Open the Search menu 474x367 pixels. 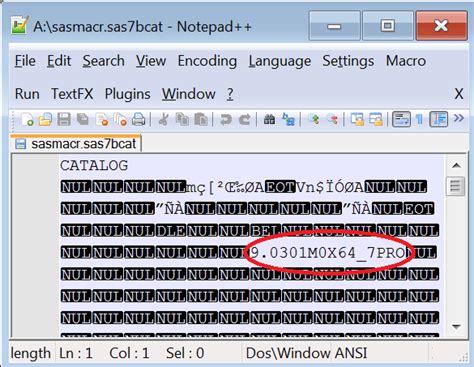point(104,61)
